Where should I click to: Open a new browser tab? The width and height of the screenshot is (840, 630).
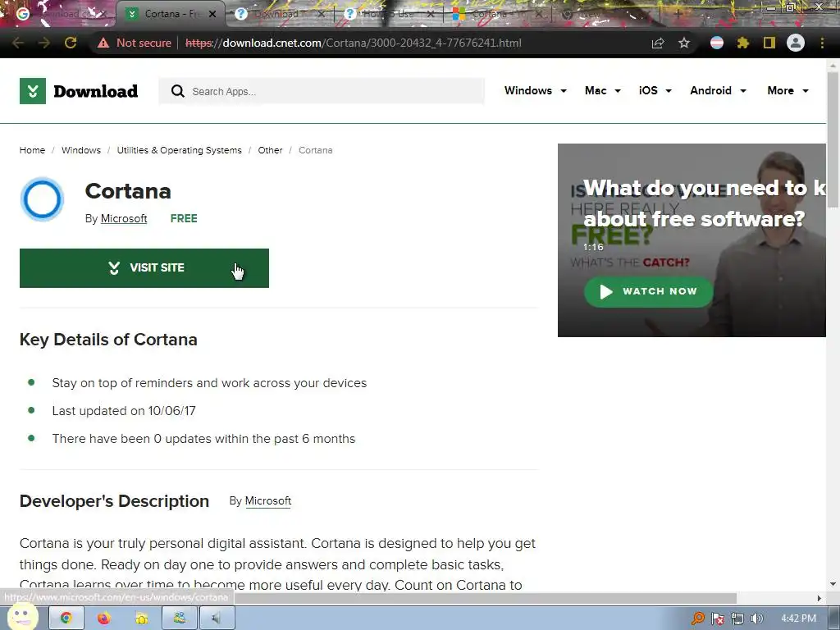click(678, 14)
